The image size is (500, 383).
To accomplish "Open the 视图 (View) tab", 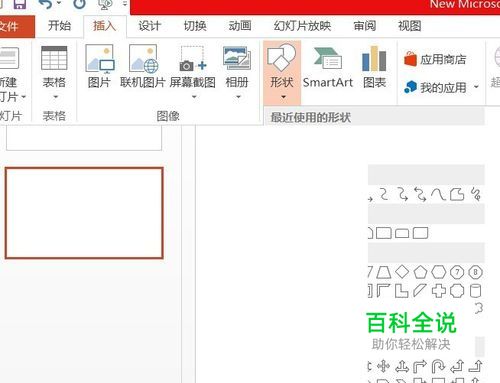I will [x=410, y=26].
